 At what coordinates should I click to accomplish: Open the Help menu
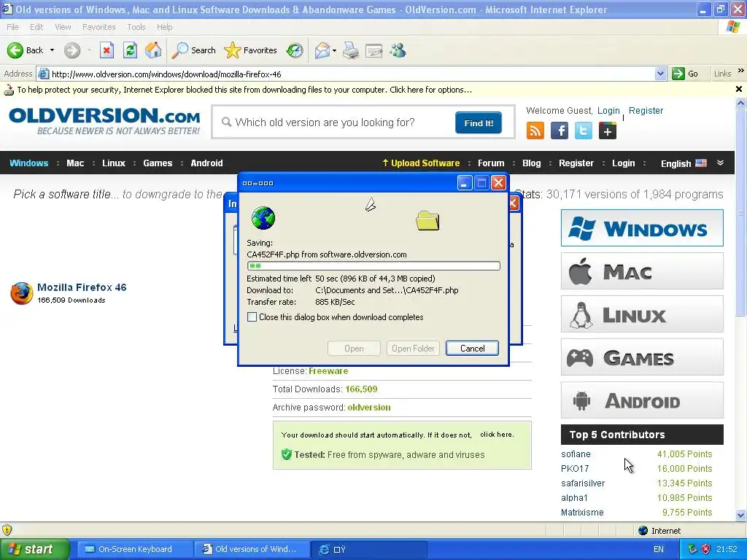coord(164,27)
